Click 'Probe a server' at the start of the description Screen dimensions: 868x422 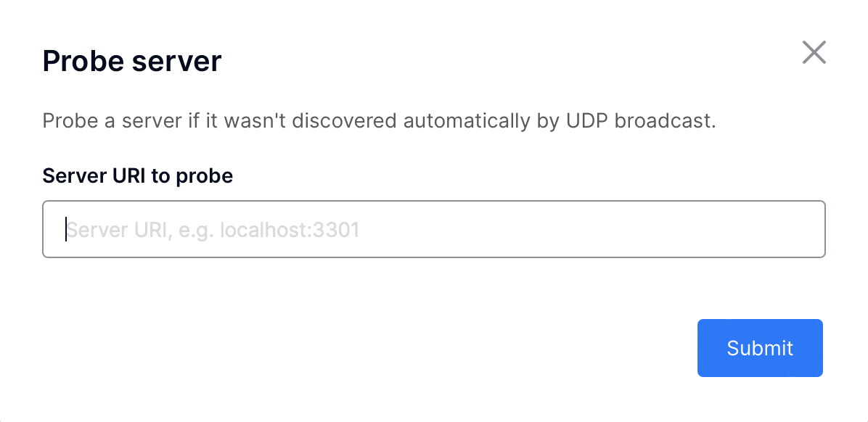point(106,121)
